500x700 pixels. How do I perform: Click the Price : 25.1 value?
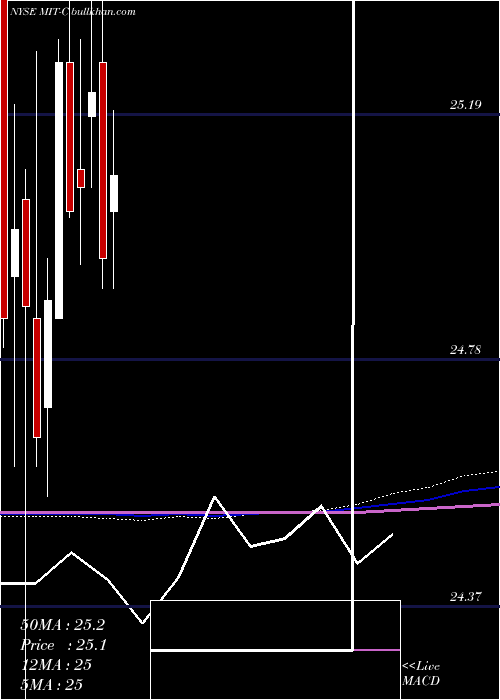click(x=63, y=645)
